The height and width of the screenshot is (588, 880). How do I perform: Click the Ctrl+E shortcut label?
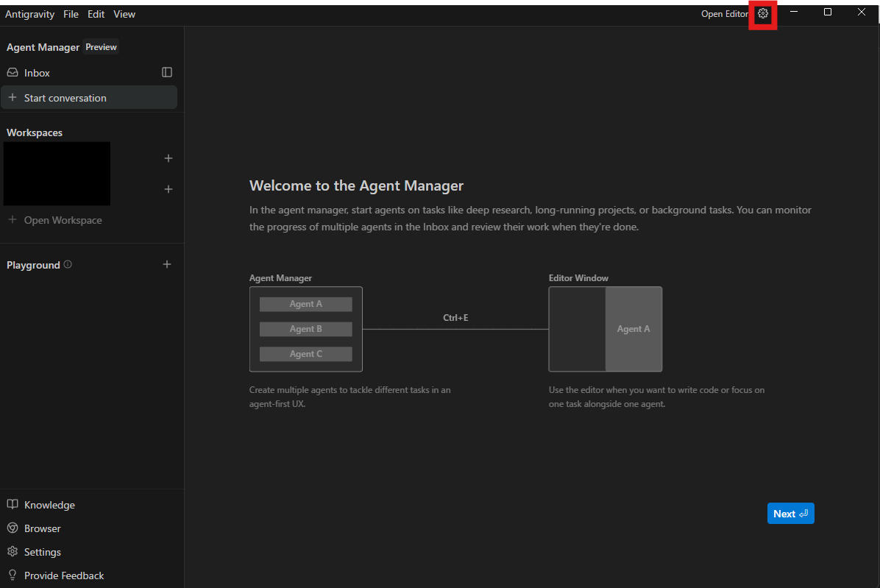pos(455,318)
